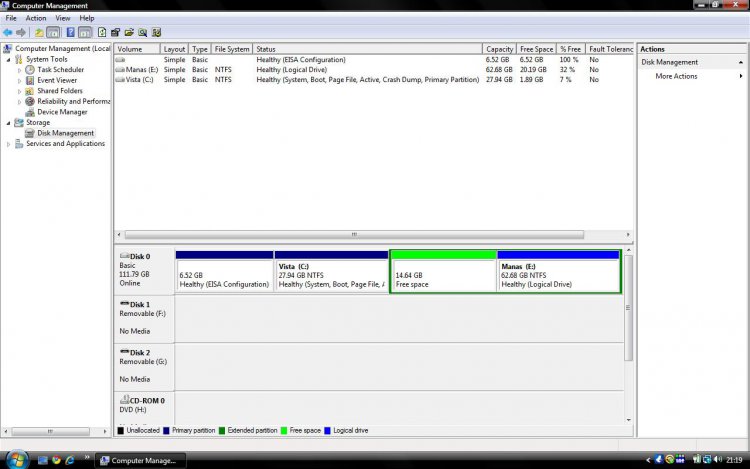This screenshot has width=750, height=469.
Task: Sort by the Volume column header
Action: (x=136, y=49)
